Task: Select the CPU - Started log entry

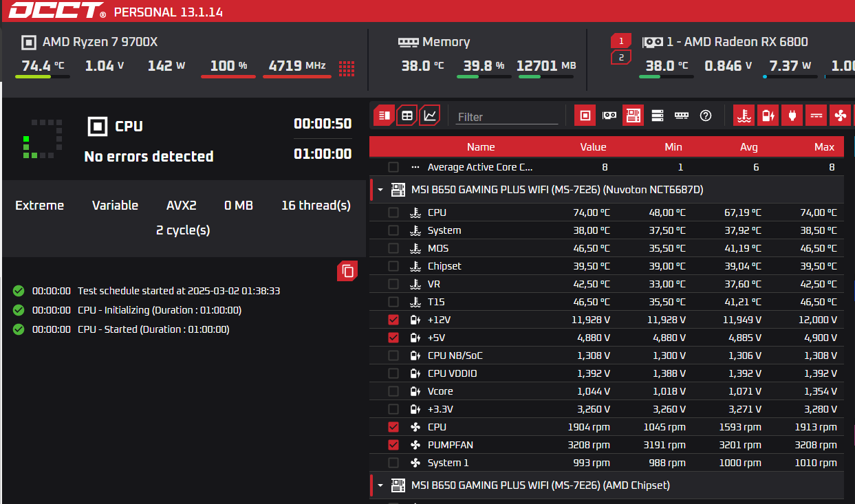Action: [x=131, y=329]
